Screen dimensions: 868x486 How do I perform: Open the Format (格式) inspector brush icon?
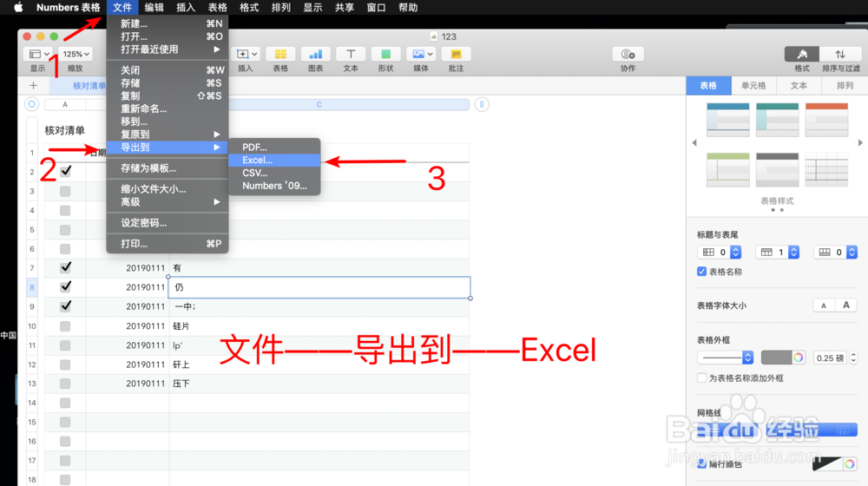(802, 54)
